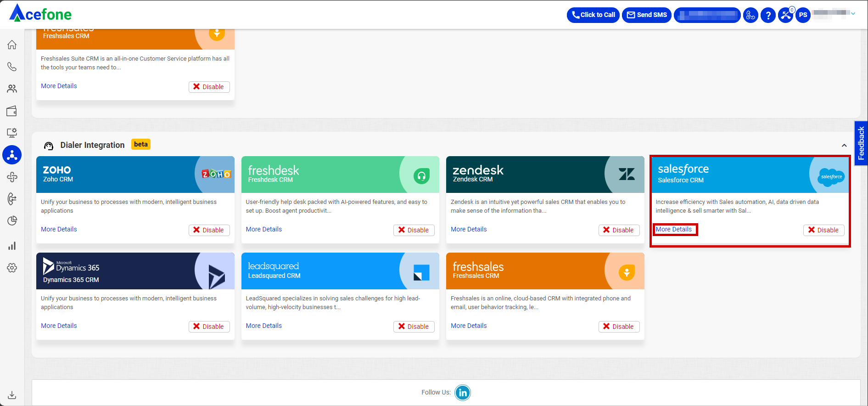Disable Freshsales CRM in Dialer Integration
The height and width of the screenshot is (406, 868).
(x=619, y=327)
